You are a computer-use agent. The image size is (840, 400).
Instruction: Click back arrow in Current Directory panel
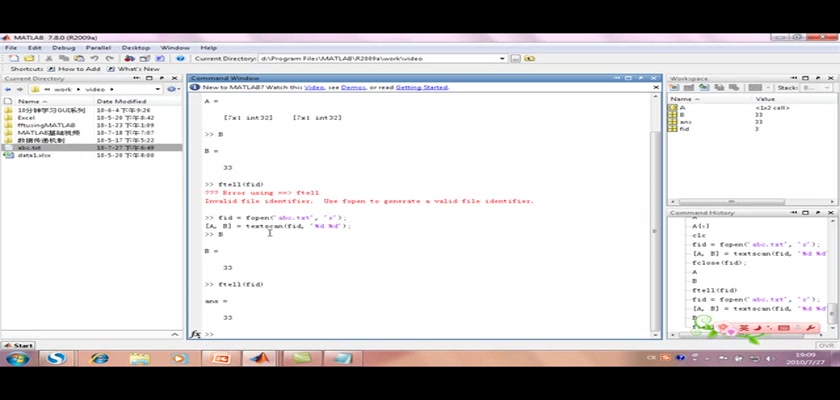coord(8,89)
